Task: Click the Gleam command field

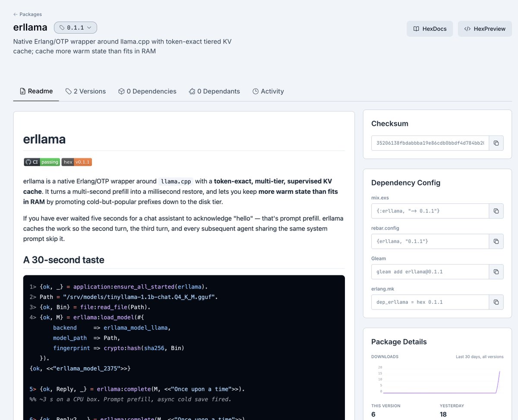Action: (x=430, y=272)
